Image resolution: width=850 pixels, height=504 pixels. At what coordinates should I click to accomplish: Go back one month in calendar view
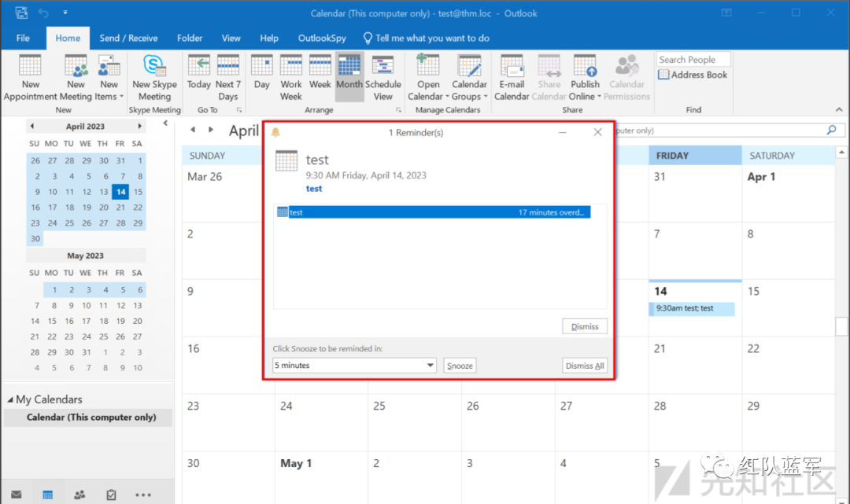pyautogui.click(x=193, y=130)
